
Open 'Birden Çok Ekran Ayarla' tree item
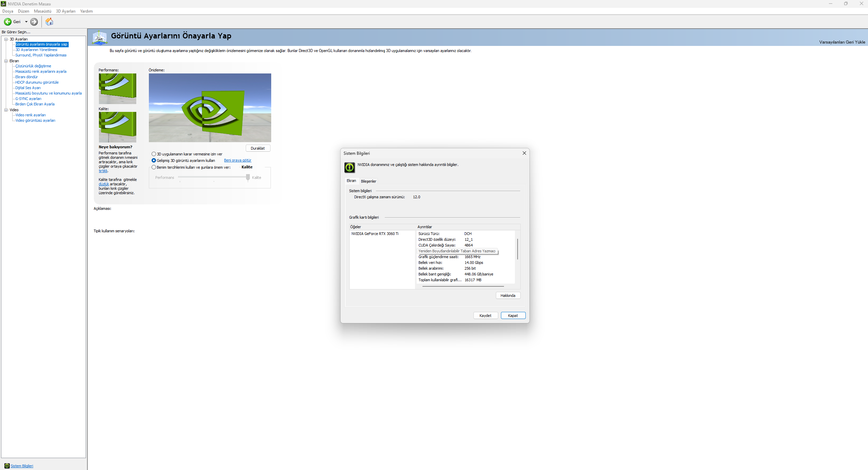pos(35,104)
